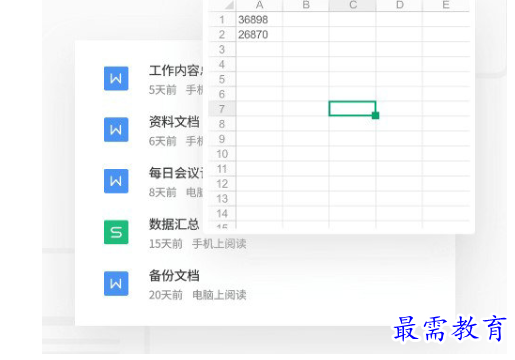515x360 pixels.
Task: Select column E header
Action: [x=446, y=5]
